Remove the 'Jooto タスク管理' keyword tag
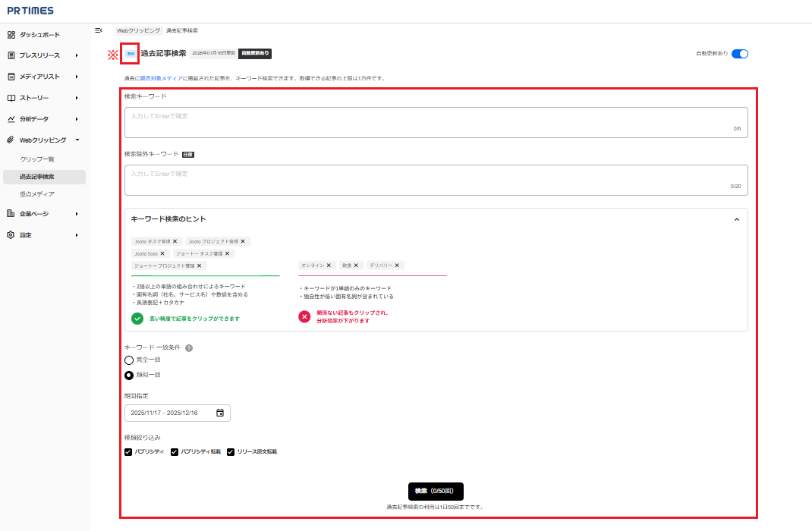Image resolution: width=812 pixels, height=531 pixels. 175,241
